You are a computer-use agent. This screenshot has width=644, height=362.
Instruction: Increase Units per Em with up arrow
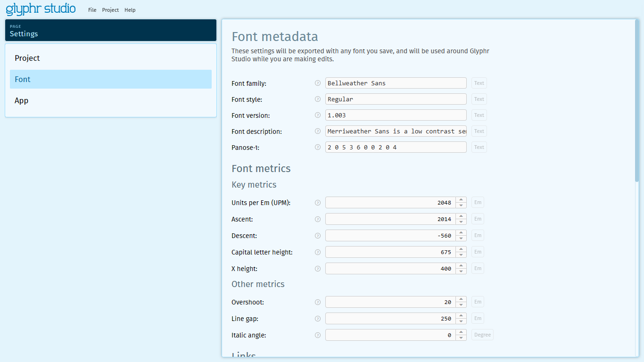pyautogui.click(x=461, y=200)
